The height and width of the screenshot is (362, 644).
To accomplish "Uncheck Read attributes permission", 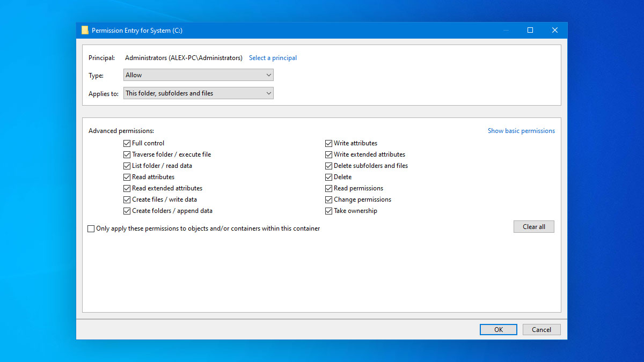I will 127,177.
